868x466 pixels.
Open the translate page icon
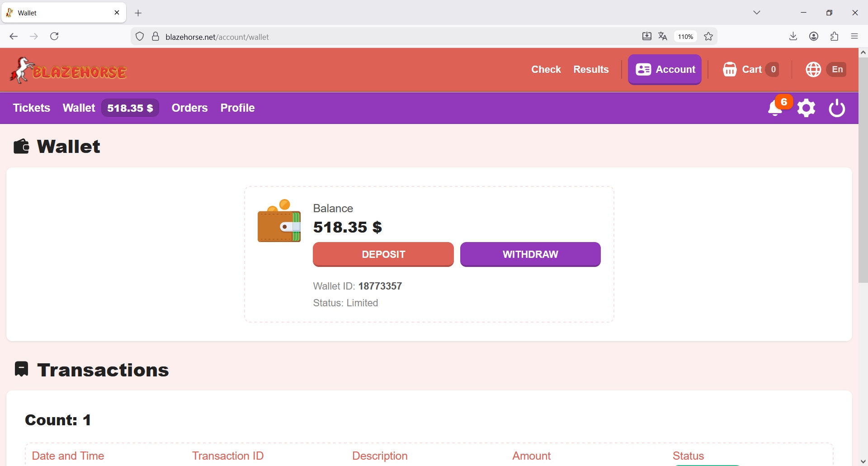[663, 37]
